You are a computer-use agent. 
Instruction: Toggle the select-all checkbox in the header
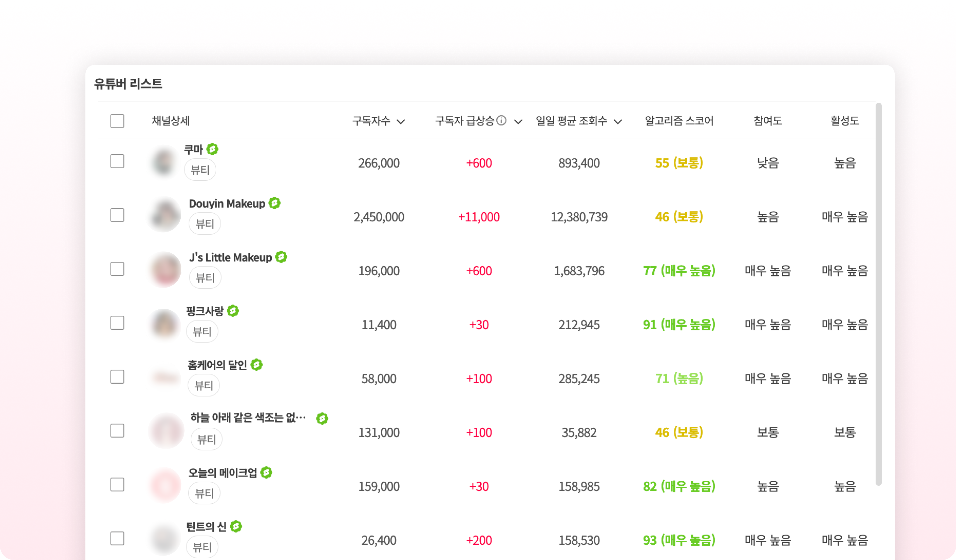[117, 121]
